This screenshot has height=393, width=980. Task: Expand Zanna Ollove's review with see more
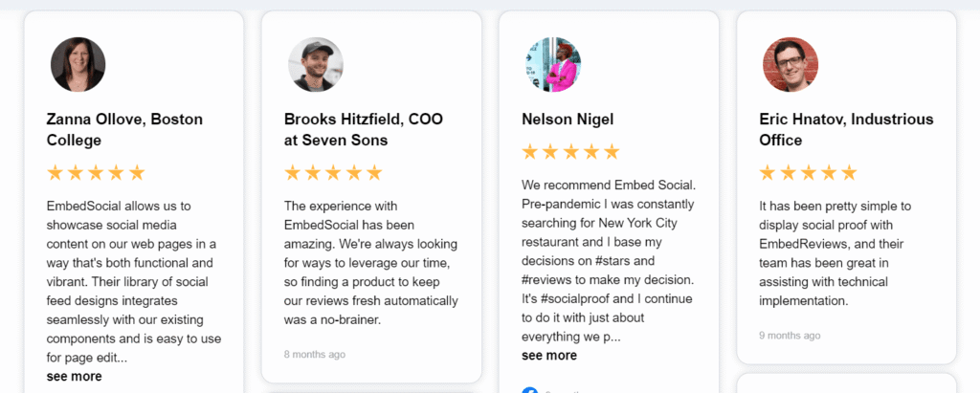pyautogui.click(x=74, y=376)
